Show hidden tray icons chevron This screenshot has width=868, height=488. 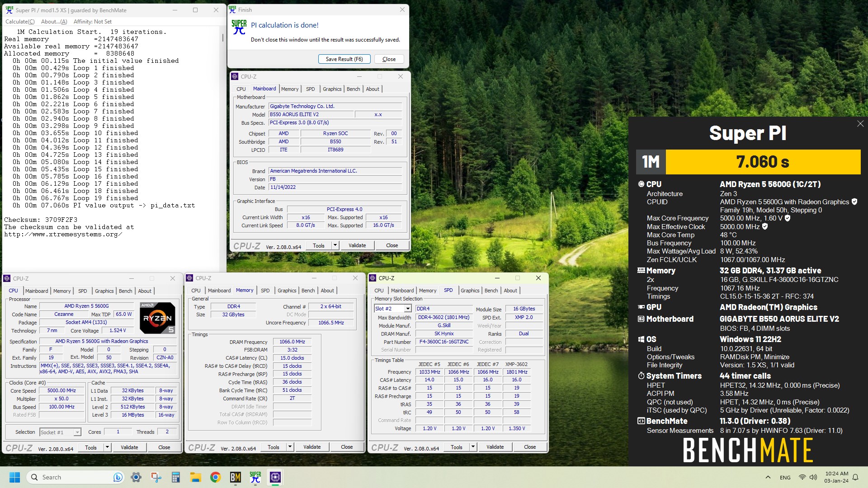(768, 477)
